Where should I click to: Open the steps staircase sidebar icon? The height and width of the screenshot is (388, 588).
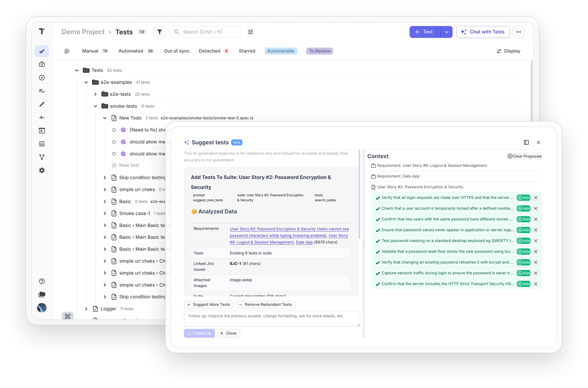tap(42, 104)
